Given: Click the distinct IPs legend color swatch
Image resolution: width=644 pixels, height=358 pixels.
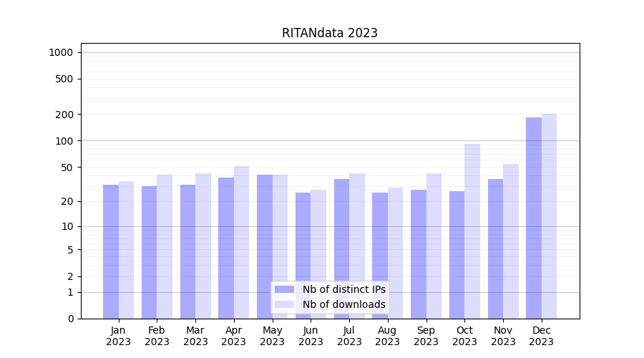Looking at the screenshot, I should [x=284, y=289].
